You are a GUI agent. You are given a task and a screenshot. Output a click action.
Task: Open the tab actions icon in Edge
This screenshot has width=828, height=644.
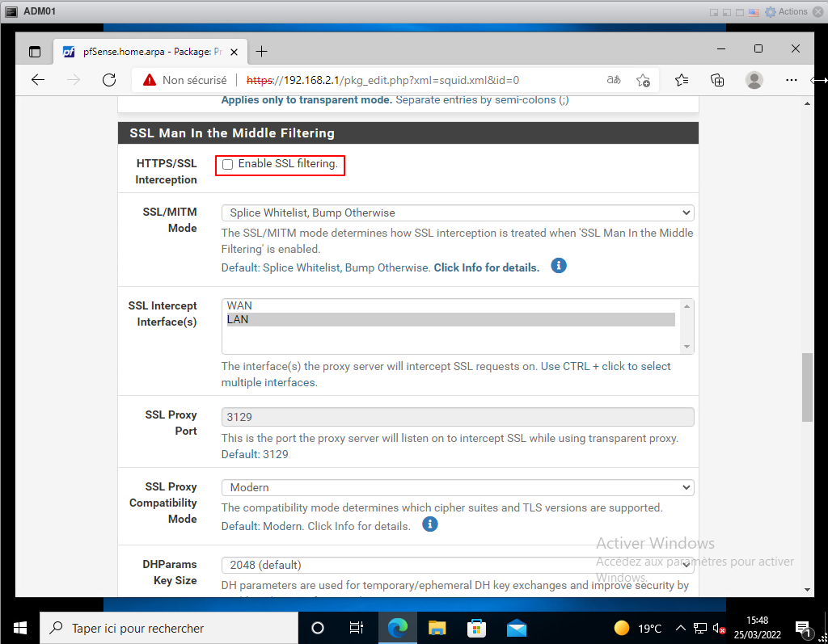[x=35, y=52]
